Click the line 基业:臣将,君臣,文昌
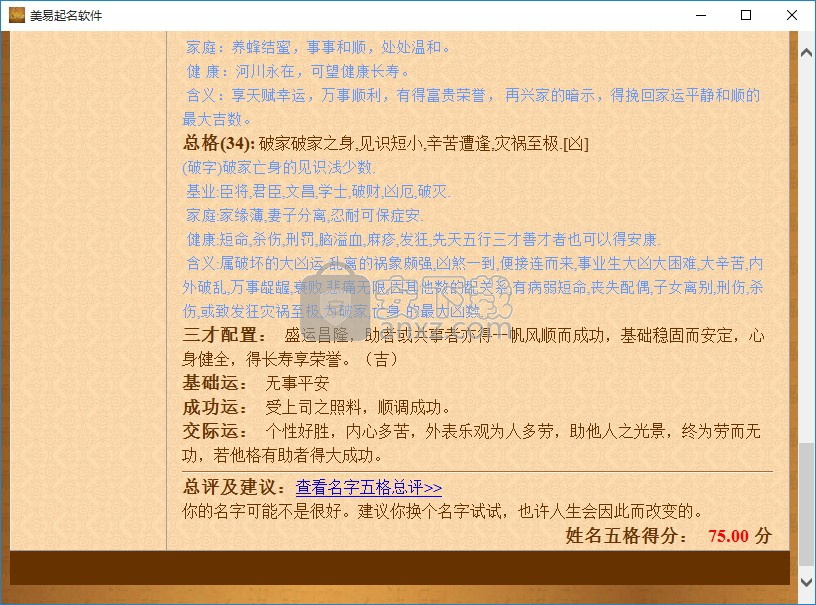The width and height of the screenshot is (816, 605). (x=318, y=191)
